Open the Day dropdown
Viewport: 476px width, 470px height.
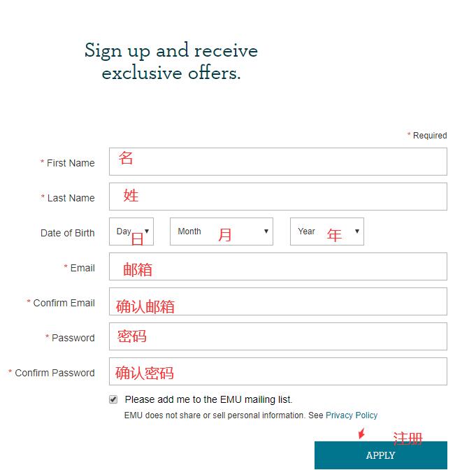tap(131, 232)
